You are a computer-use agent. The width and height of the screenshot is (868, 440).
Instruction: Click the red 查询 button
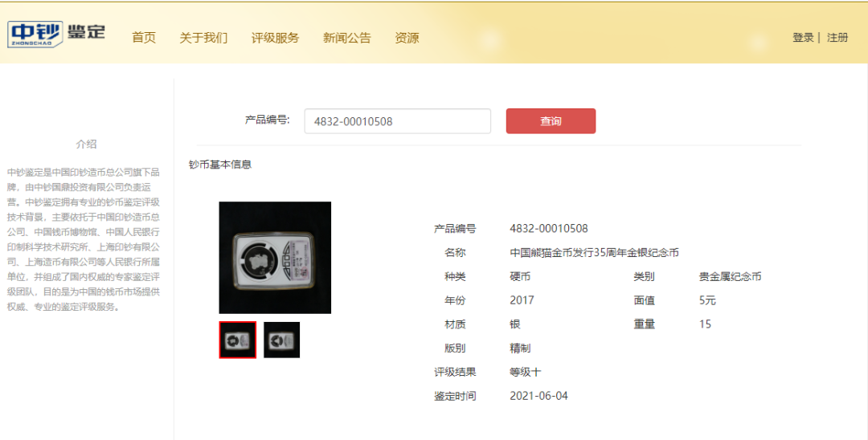coord(551,121)
